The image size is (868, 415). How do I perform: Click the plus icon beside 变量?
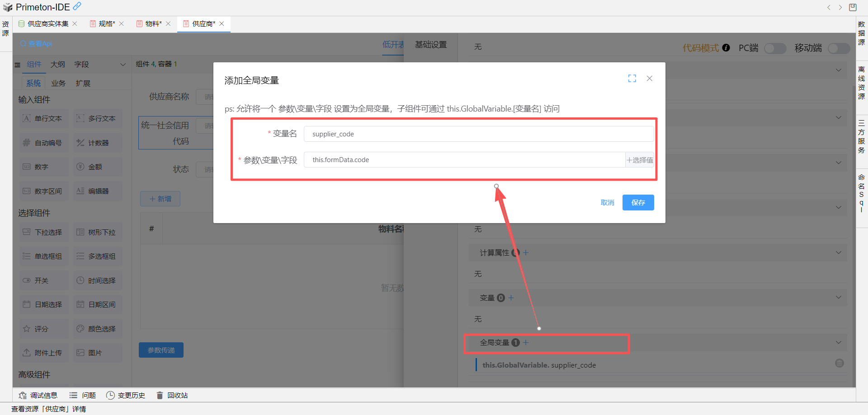click(x=511, y=298)
